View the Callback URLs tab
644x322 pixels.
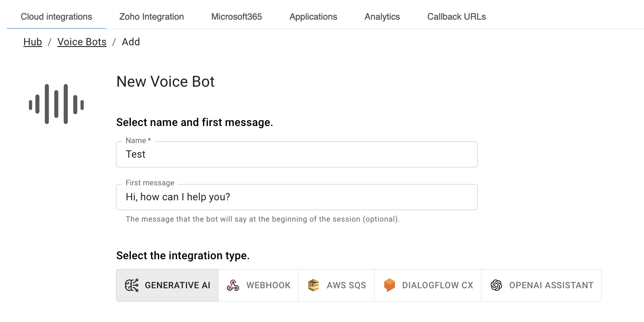(456, 17)
